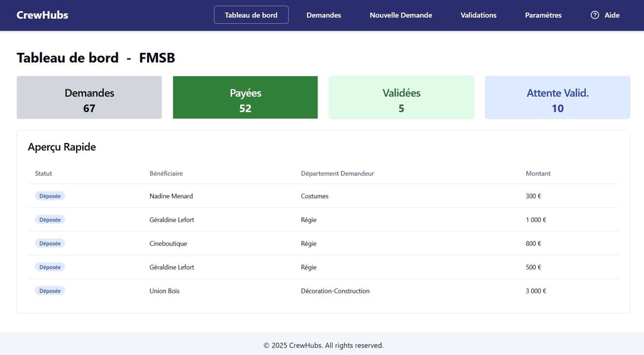The width and height of the screenshot is (644, 355).
Task: Select beneficiary Union Bois
Action: [164, 291]
